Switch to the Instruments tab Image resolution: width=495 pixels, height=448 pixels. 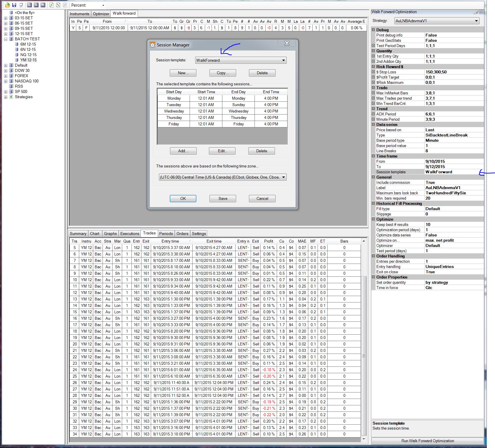[79, 14]
